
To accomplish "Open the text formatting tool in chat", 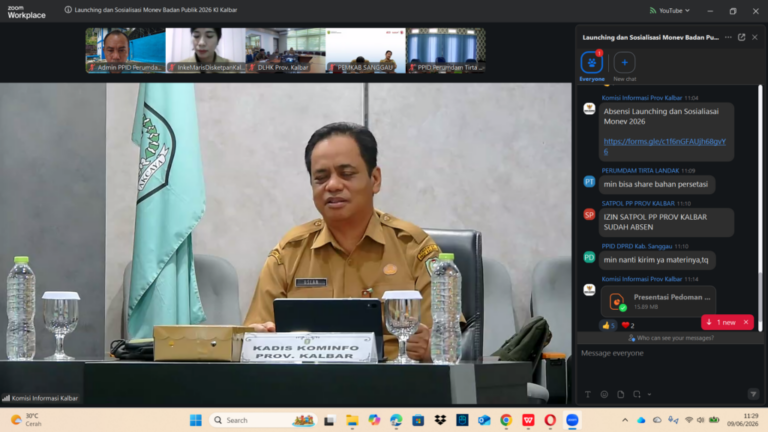I will [x=588, y=394].
